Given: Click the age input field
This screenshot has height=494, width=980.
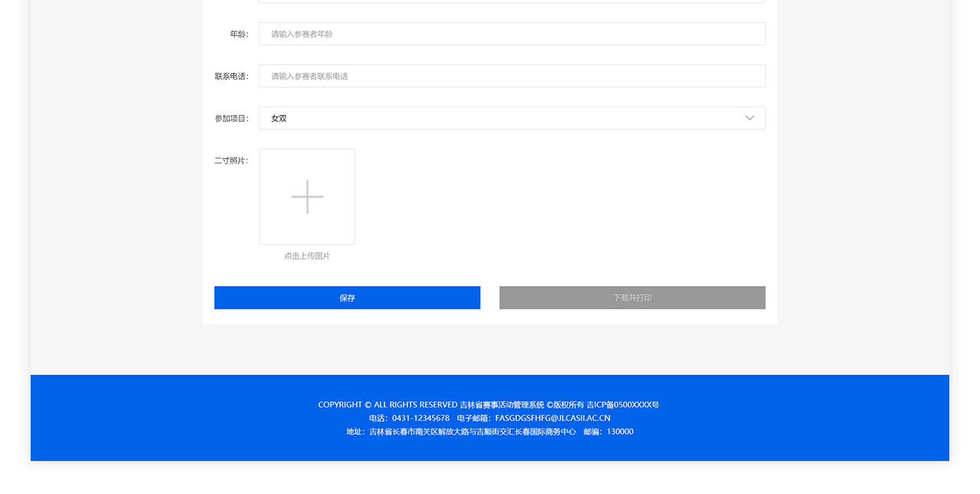Looking at the screenshot, I should point(511,34).
